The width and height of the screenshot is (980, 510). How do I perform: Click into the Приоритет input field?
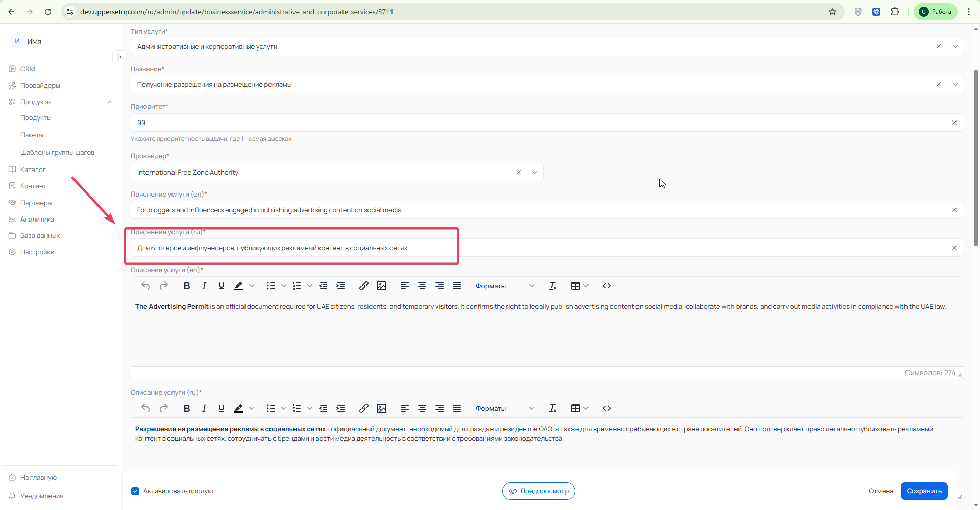pos(541,123)
